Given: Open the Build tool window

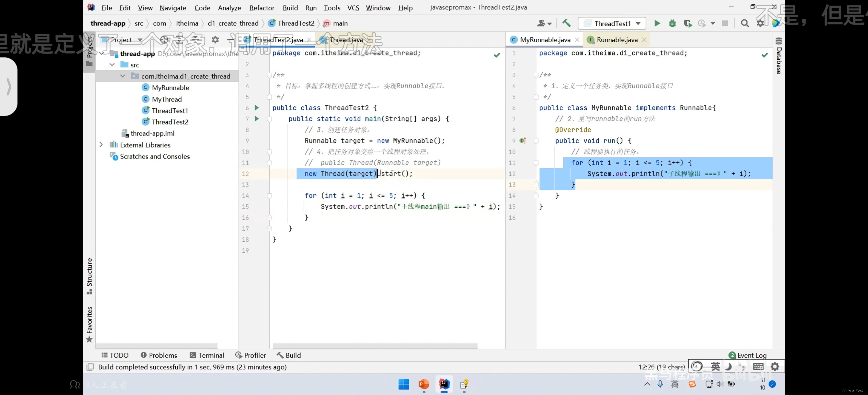Looking at the screenshot, I should 289,355.
